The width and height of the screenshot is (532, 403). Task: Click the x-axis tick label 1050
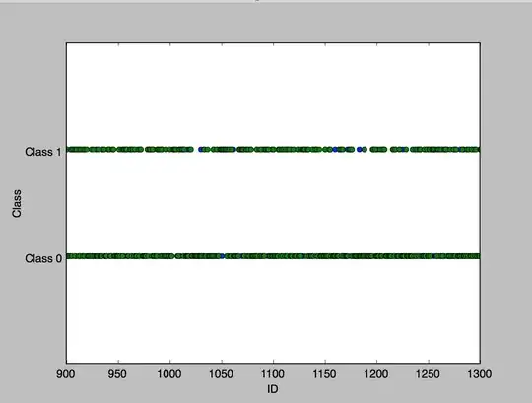click(221, 374)
